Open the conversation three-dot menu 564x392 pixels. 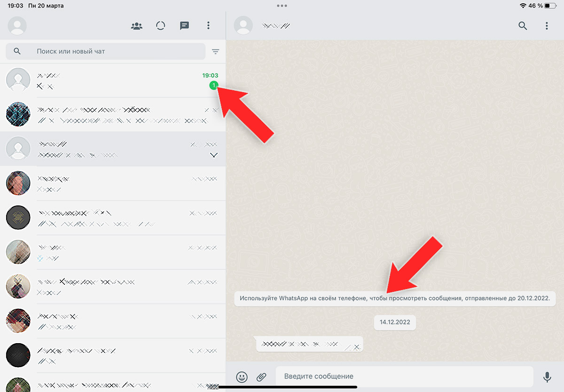(547, 26)
